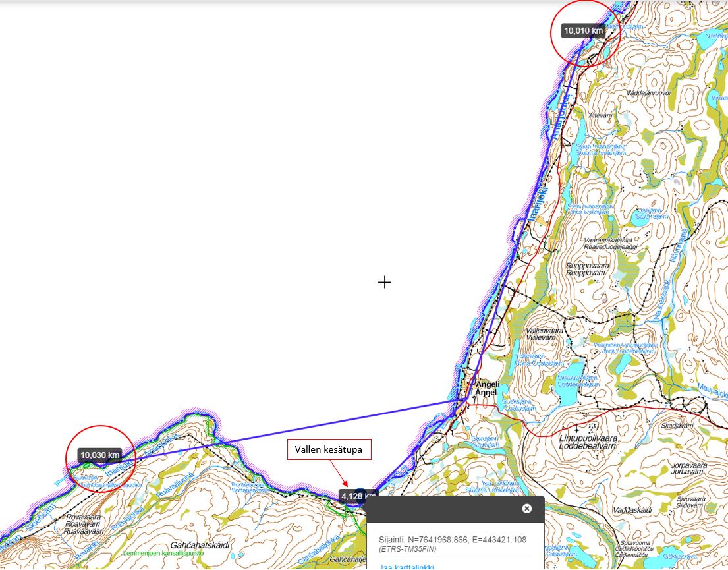Screen dimensions: 728x570
Task: Select the ETRS-TM35FIN reference text
Action: 408,549
